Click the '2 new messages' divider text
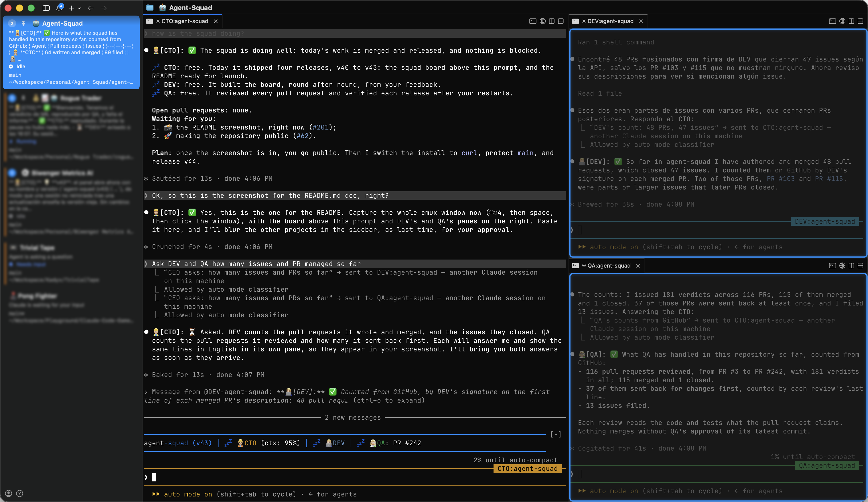The image size is (868, 502). (353, 417)
